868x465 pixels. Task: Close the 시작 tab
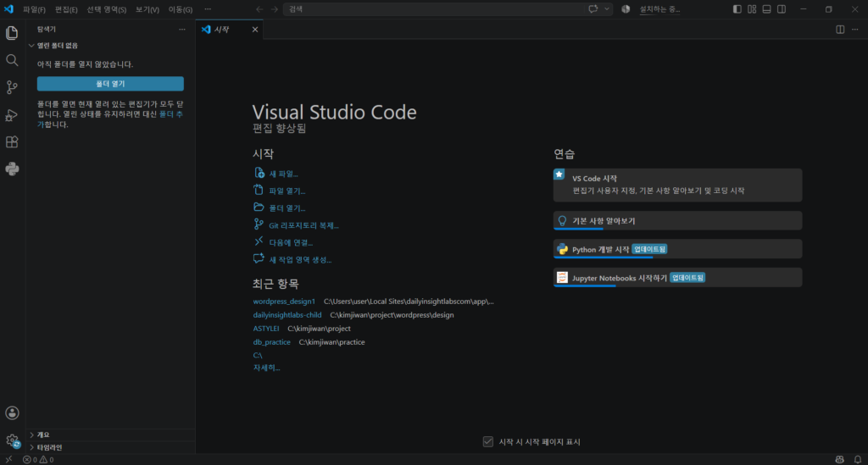point(255,30)
